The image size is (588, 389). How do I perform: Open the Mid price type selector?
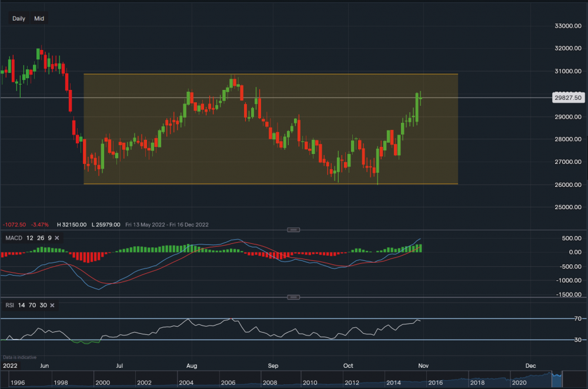pos(39,19)
